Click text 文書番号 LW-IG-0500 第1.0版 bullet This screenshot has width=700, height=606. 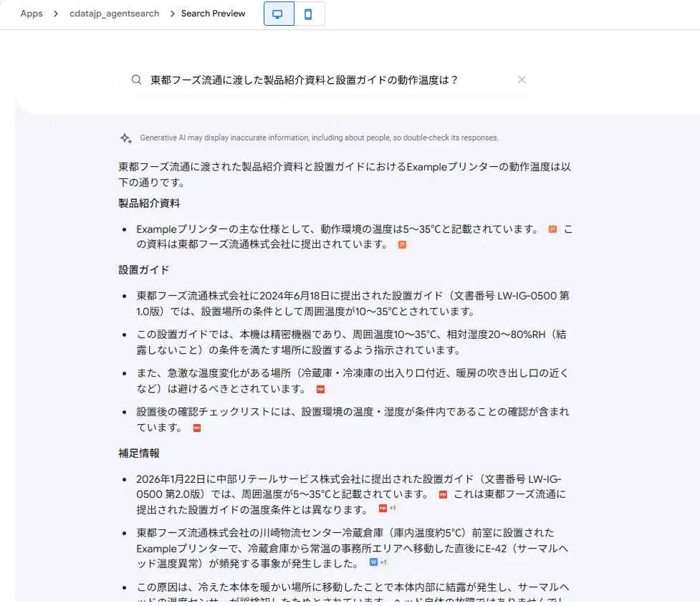(353, 304)
